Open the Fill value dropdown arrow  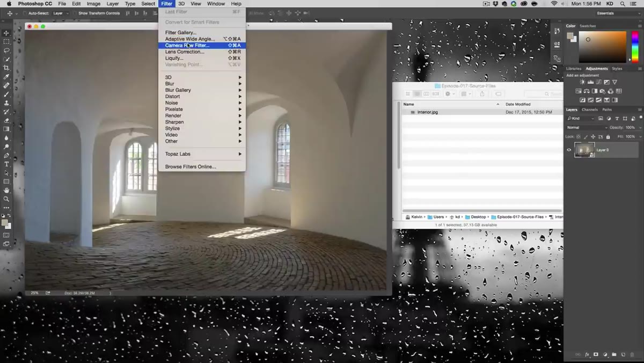coord(641,136)
